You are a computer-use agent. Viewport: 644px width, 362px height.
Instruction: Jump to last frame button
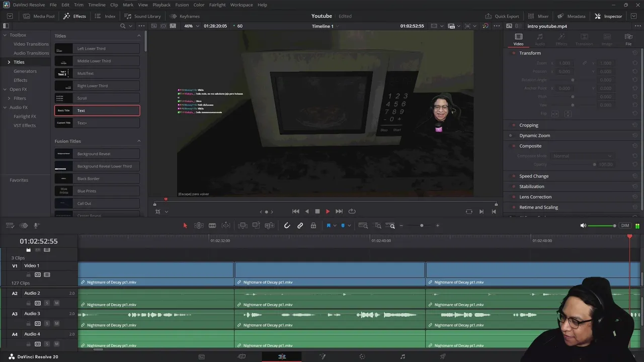tap(339, 212)
